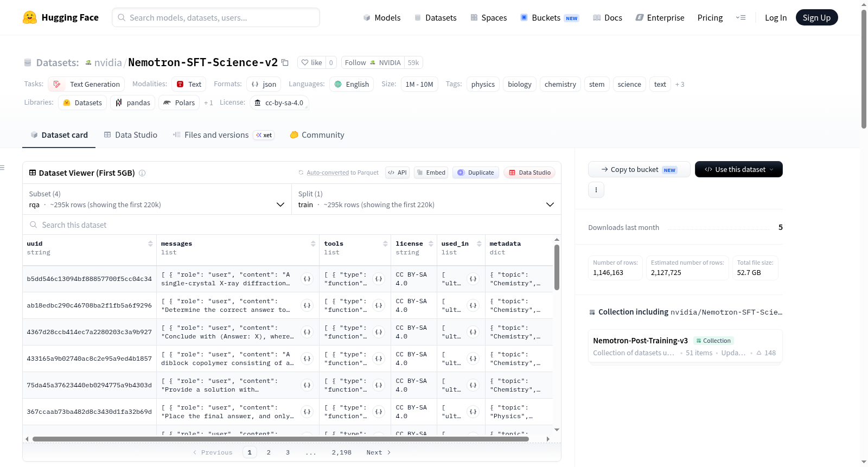Select the physics tag
The image size is (868, 467).
tap(483, 84)
